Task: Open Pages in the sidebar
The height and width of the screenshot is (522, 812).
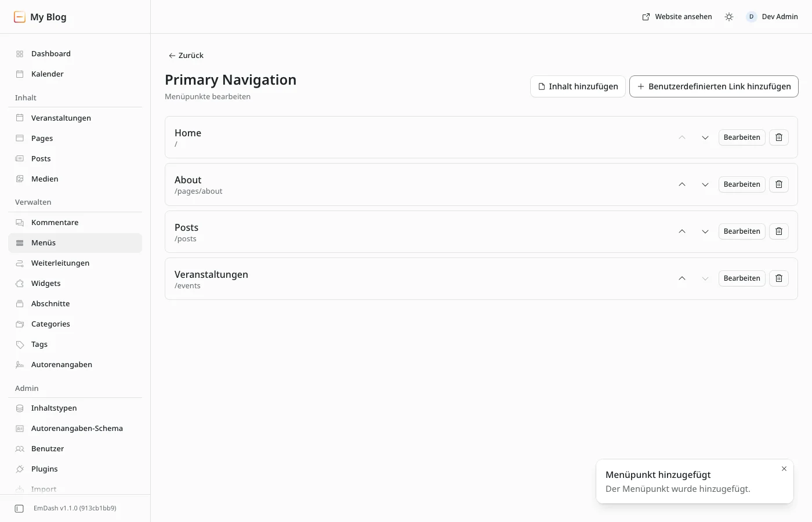Action: click(75, 139)
